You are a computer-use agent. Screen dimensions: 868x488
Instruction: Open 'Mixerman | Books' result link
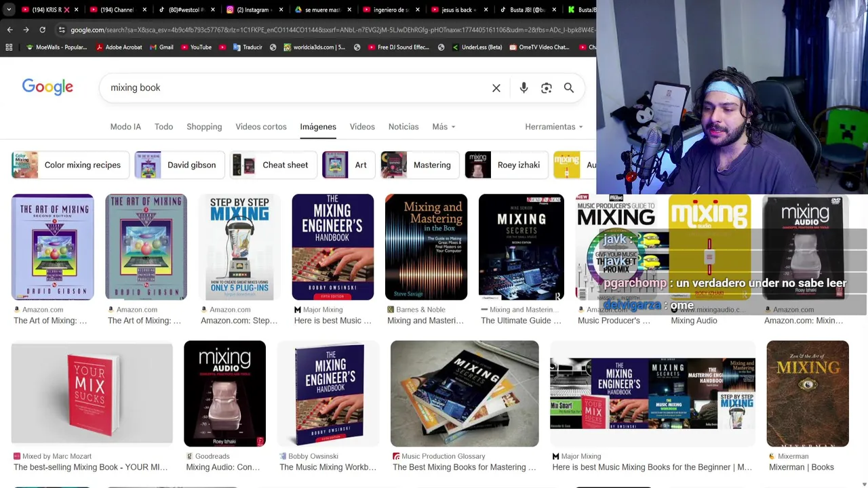802,467
